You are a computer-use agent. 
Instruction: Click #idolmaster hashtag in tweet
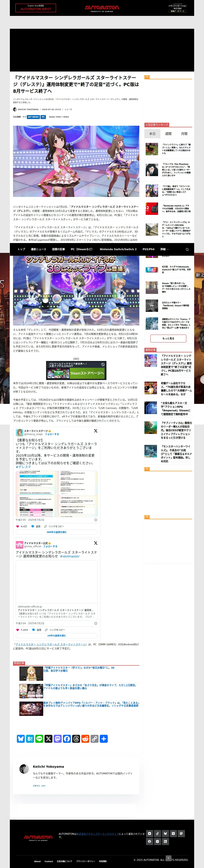pyautogui.click(x=70, y=556)
